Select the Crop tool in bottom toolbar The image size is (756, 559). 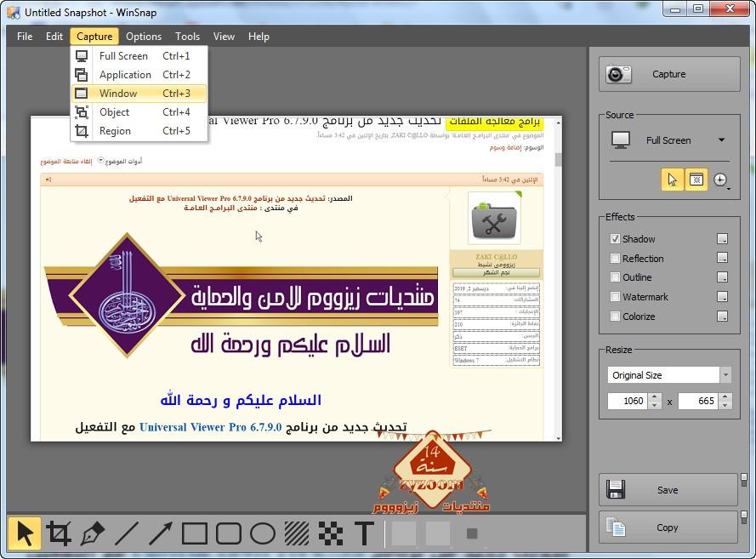coord(59,533)
